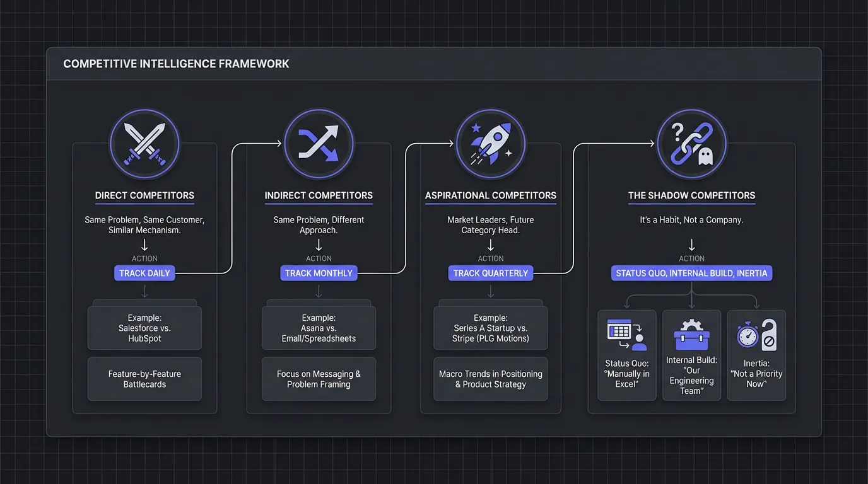The width and height of the screenshot is (868, 484).
Task: Select the Aspirational Competitors heading
Action: 491,195
